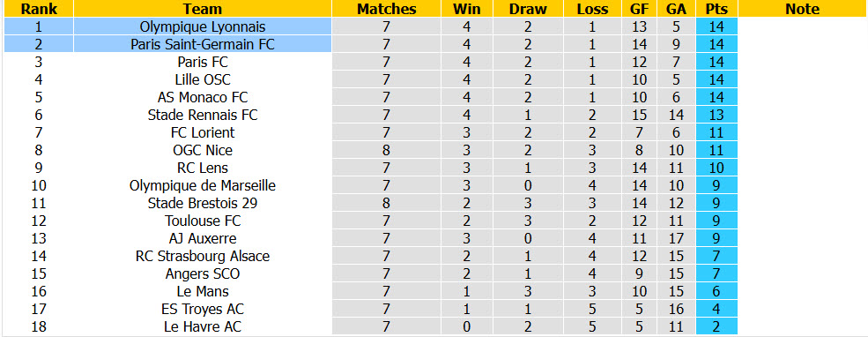Click the Matches column header
Viewport: 868px width, 337px height.
(x=386, y=9)
